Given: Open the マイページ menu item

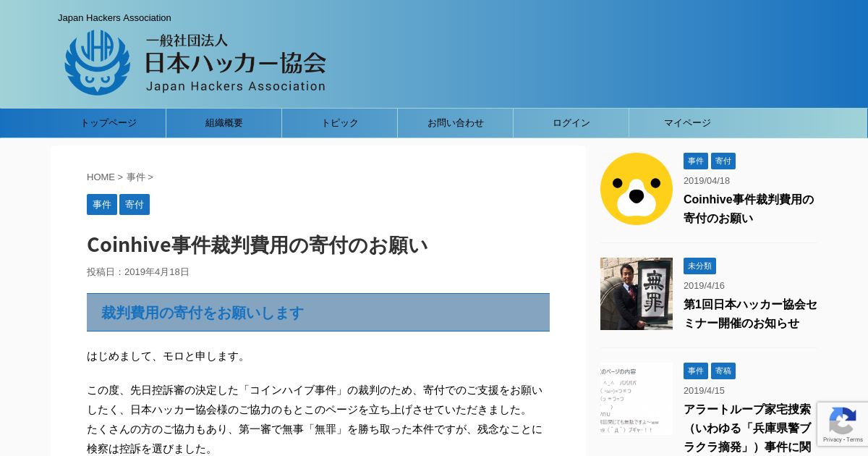Looking at the screenshot, I should pos(687,123).
